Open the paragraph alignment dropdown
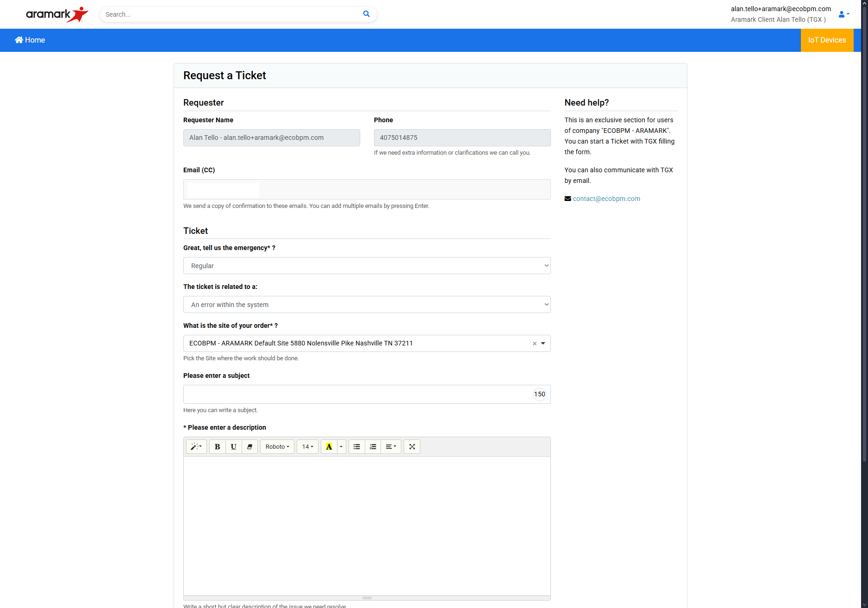Screen dimensions: 868x608 (x=391, y=447)
